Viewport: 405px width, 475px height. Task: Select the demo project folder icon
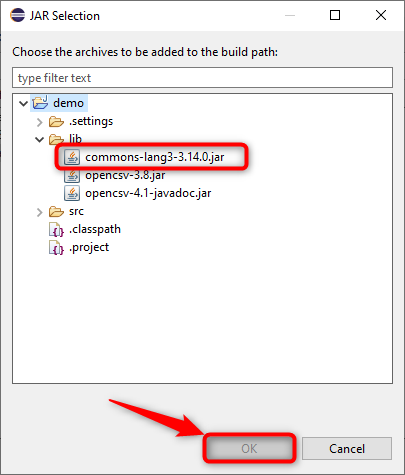point(40,103)
